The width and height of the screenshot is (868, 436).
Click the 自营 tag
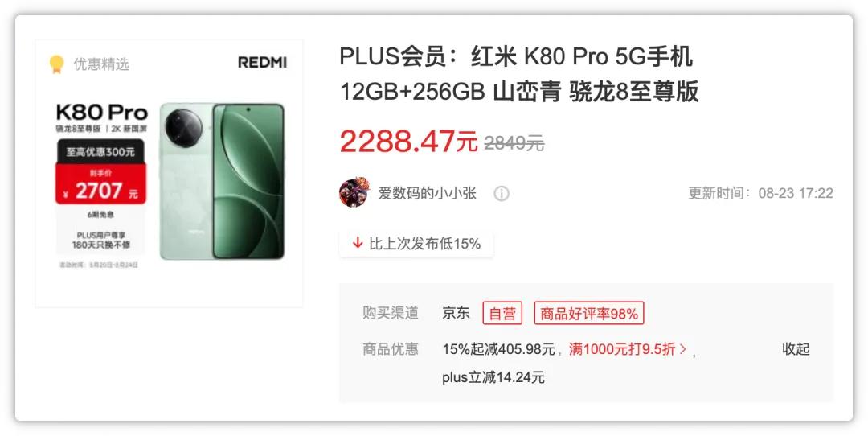click(502, 314)
